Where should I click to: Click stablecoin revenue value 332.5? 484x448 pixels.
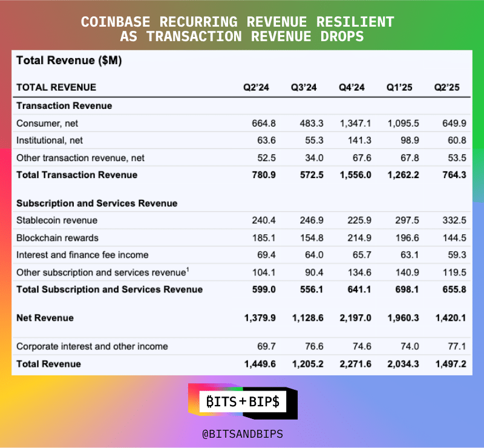[x=454, y=220]
